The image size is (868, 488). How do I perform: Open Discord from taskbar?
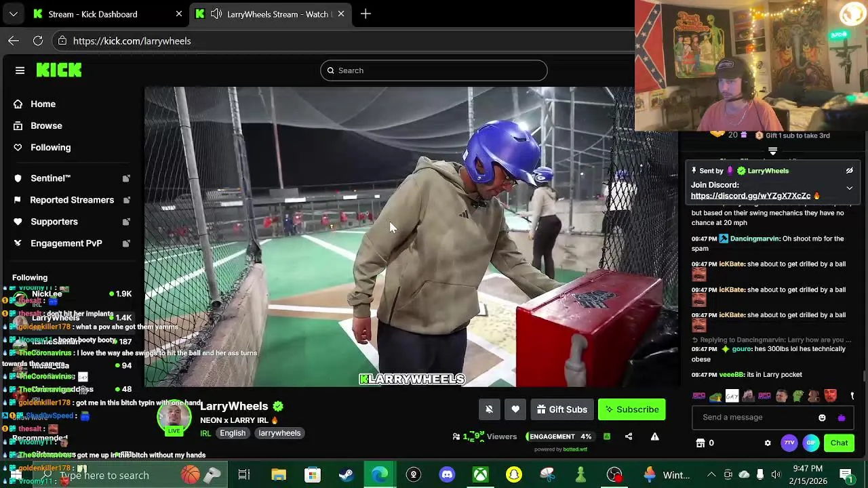(x=447, y=475)
